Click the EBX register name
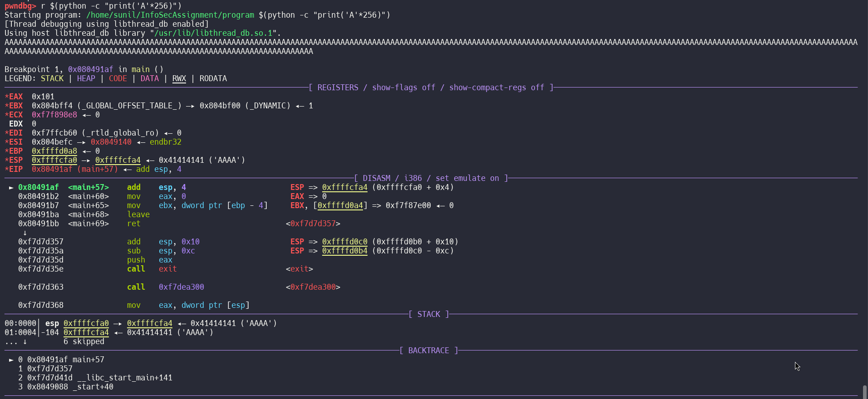The height and width of the screenshot is (399, 868). (16, 106)
